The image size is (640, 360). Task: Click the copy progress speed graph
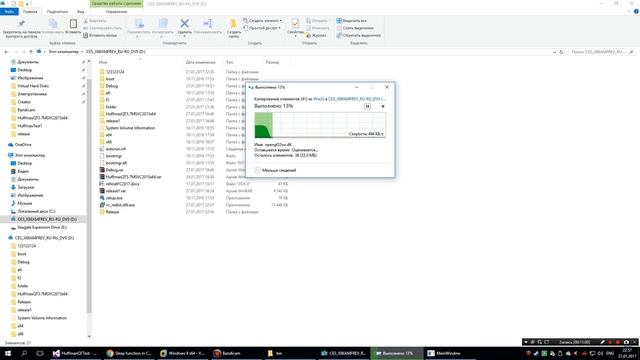(x=320, y=125)
